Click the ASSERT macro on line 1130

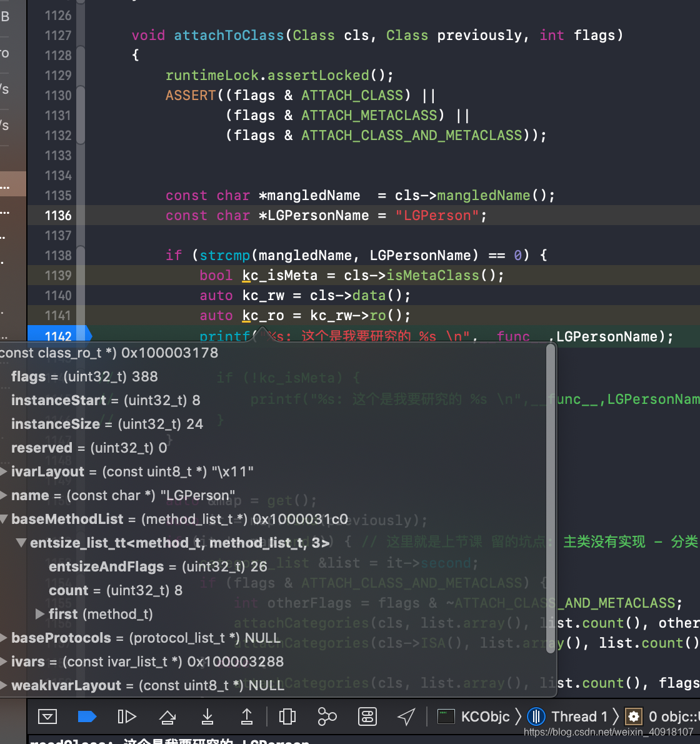click(x=191, y=96)
